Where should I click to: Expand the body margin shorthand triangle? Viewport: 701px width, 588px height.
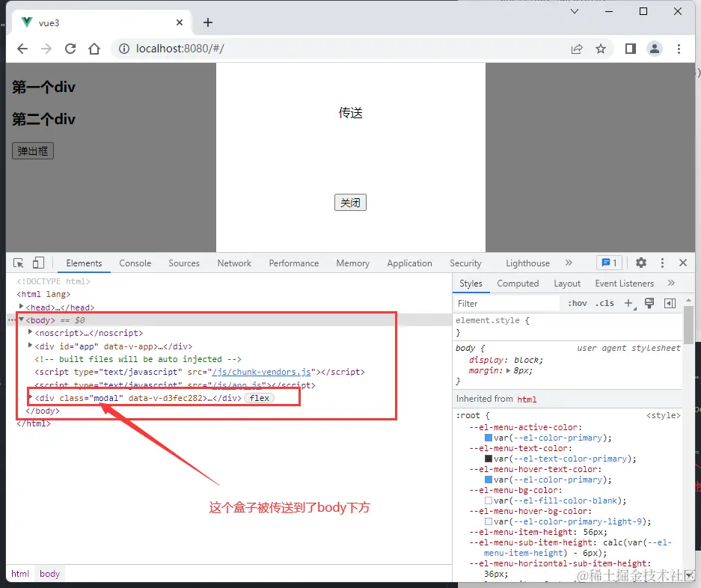508,371
